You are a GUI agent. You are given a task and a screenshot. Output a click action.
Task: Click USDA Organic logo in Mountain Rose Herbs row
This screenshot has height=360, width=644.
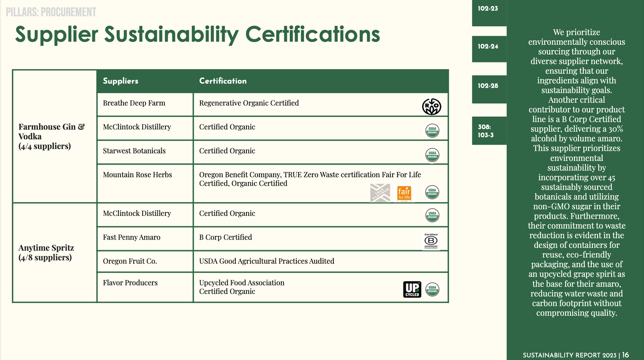click(x=432, y=192)
